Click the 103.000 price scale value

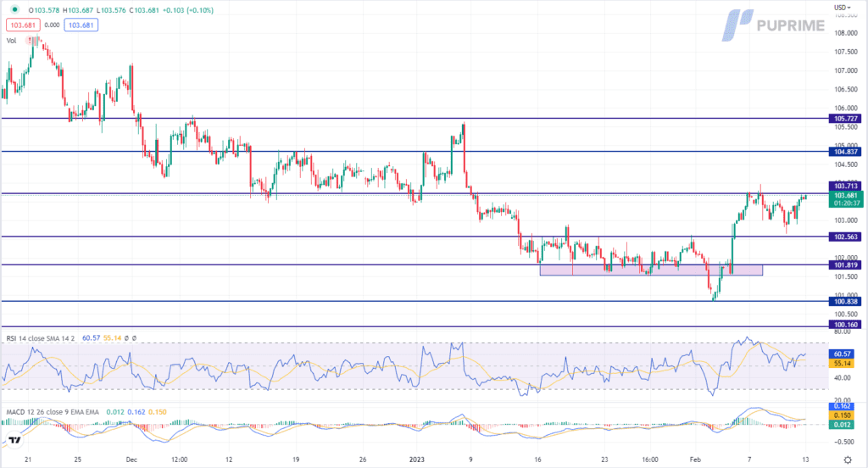click(x=845, y=220)
